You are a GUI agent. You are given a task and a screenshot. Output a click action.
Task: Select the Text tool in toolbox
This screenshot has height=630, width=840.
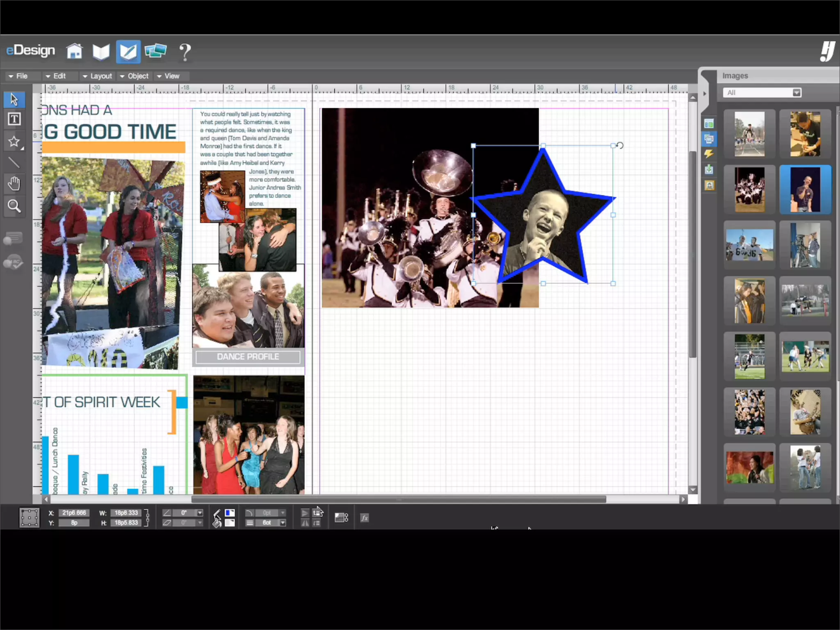click(x=14, y=119)
